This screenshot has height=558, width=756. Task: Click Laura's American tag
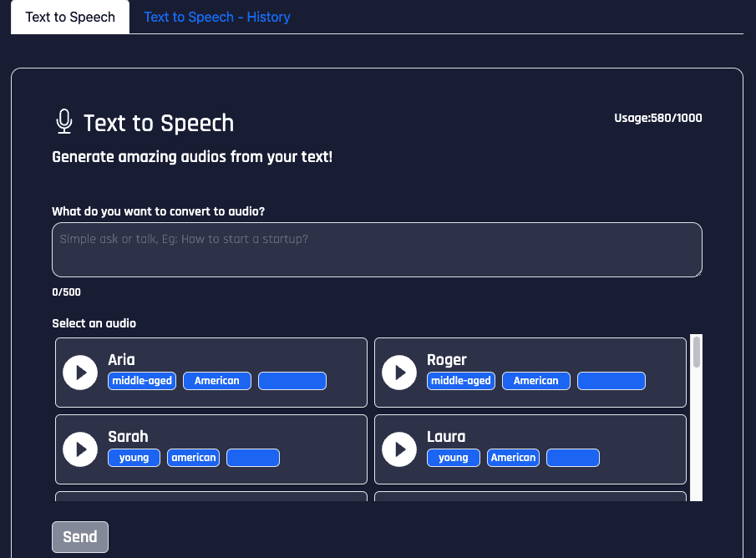pyautogui.click(x=514, y=458)
